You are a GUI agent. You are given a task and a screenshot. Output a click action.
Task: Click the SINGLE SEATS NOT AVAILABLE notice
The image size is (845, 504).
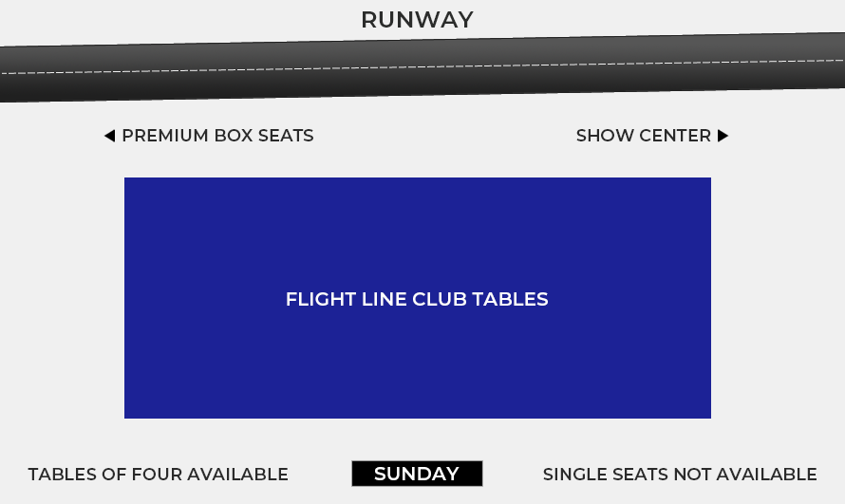(x=680, y=475)
